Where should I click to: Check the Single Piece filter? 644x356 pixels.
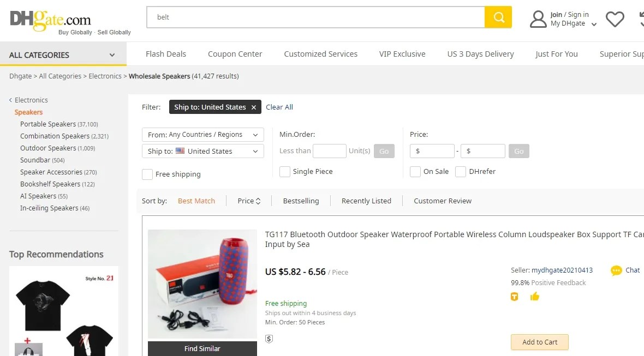coord(284,171)
